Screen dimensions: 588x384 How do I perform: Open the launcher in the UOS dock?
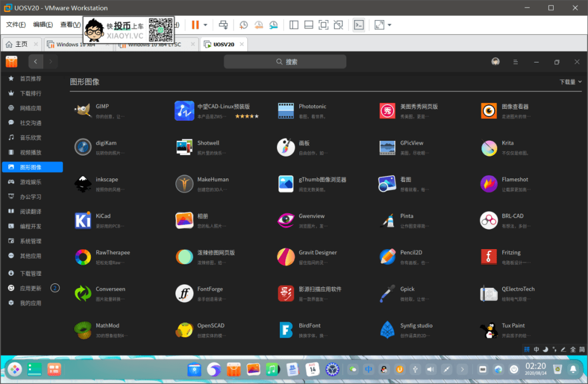15,369
